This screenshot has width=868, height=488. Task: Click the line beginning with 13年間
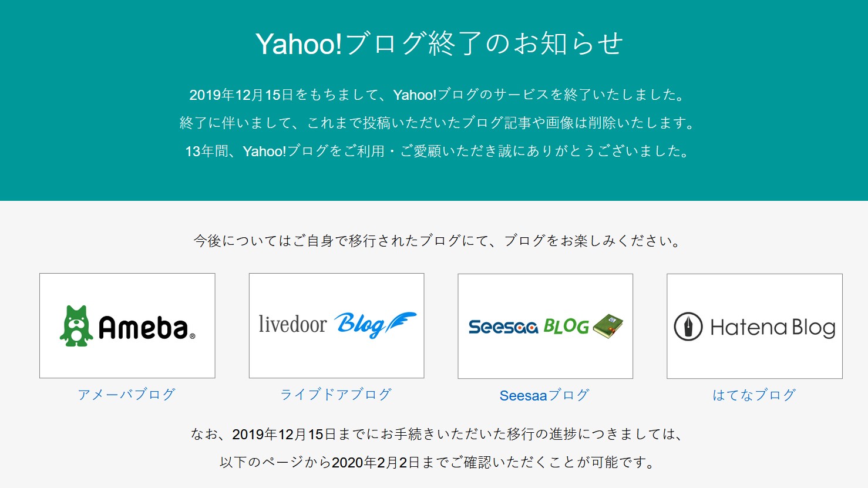pos(438,152)
